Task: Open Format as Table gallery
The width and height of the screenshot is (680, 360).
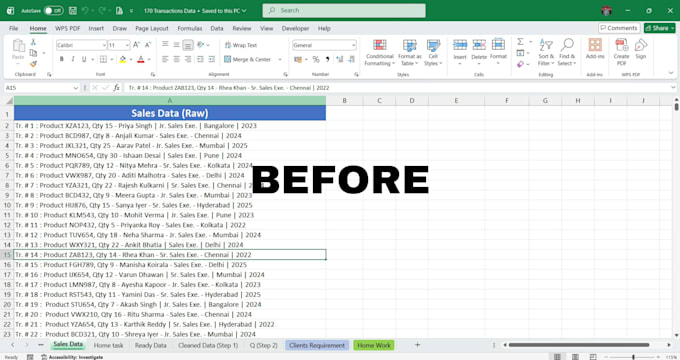Action: (x=409, y=52)
